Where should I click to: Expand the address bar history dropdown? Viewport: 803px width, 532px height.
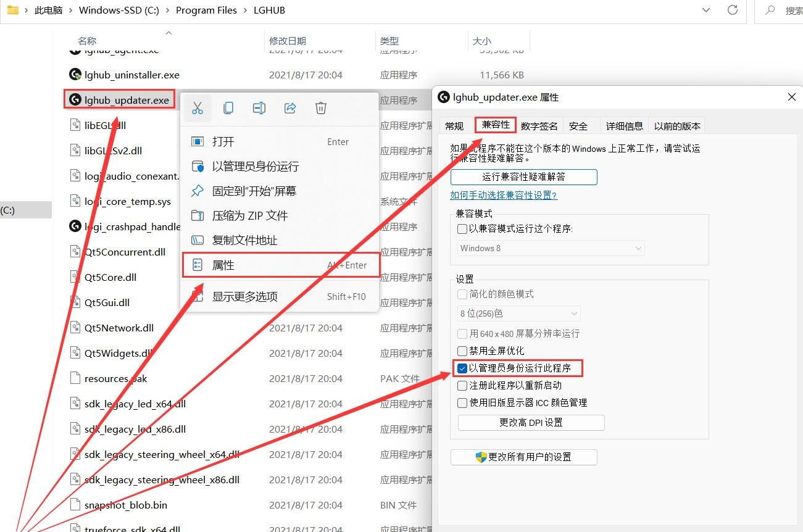706,10
